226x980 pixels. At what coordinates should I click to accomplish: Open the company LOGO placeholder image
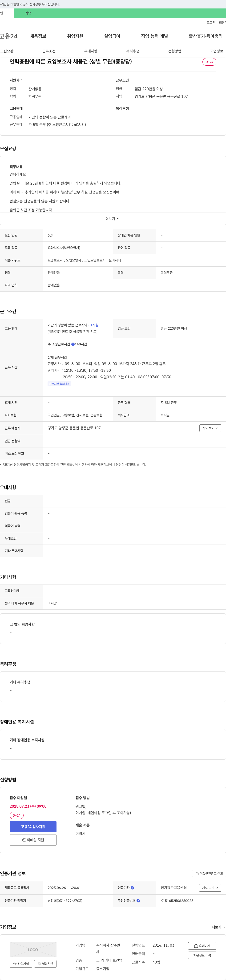33,950
